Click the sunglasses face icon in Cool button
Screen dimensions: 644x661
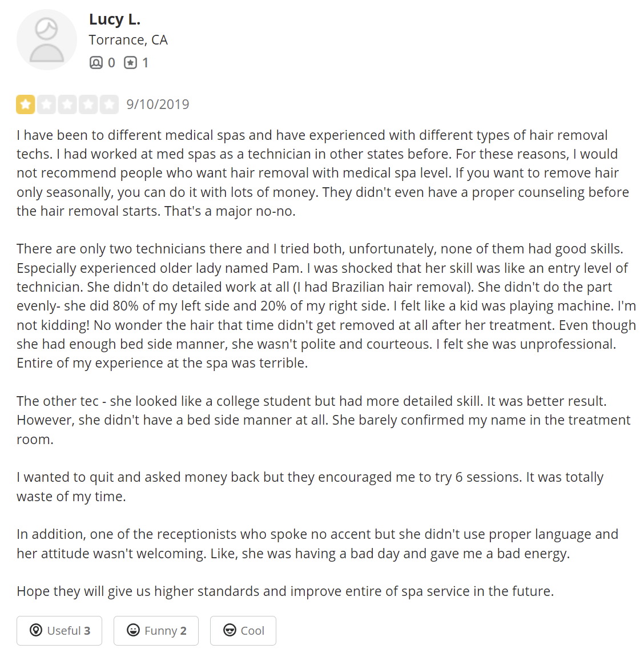pyautogui.click(x=230, y=630)
